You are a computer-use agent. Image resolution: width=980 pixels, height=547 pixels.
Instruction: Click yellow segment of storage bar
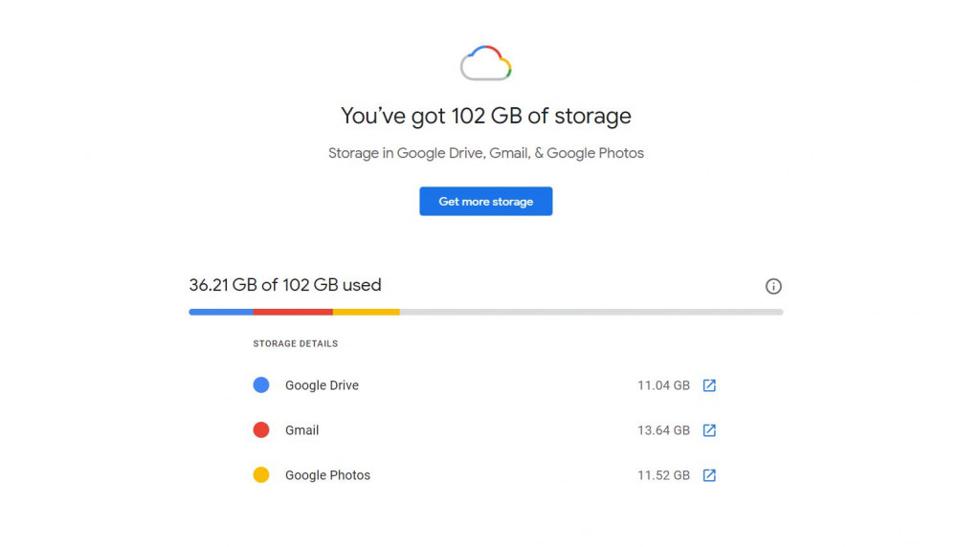pos(366,312)
